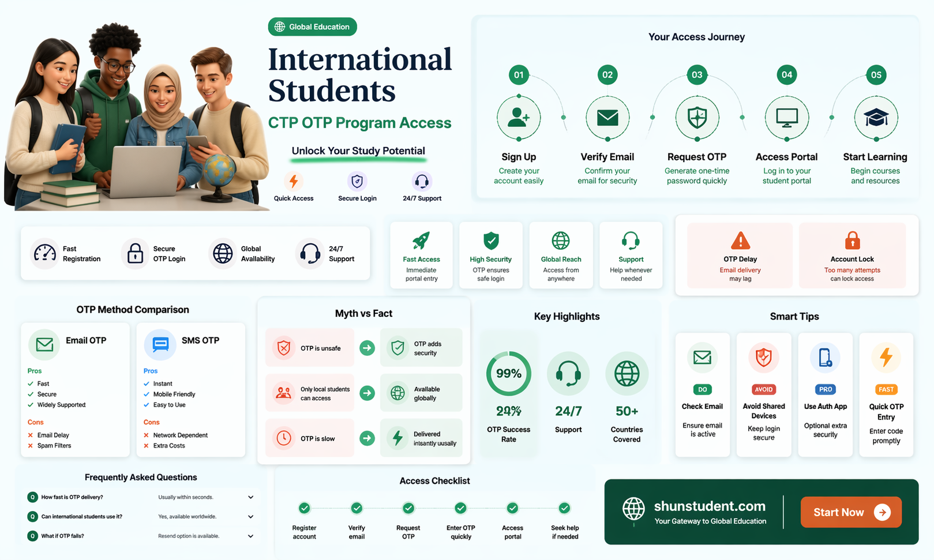Image resolution: width=934 pixels, height=560 pixels.
Task: Click the Use Auth App phone icon
Action: [x=825, y=358]
